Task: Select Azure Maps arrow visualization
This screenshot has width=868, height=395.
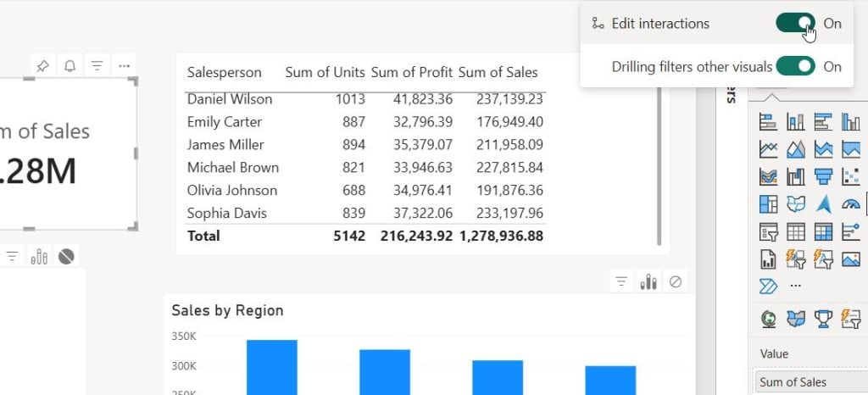Action: click(823, 204)
